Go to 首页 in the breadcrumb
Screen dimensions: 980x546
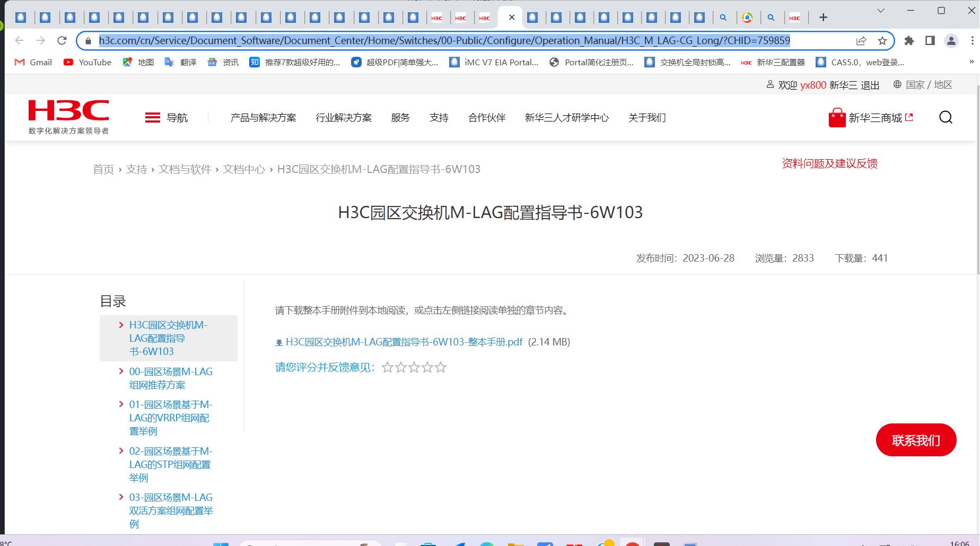point(103,169)
